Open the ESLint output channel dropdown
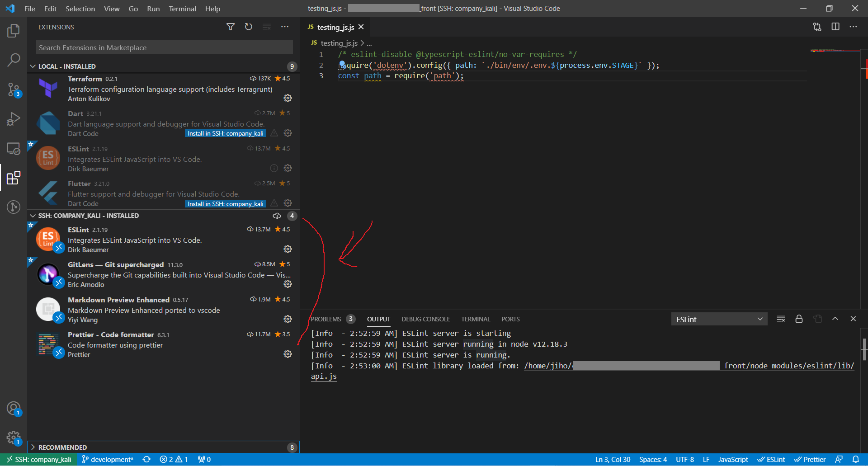Screen dimensions: 868x466 click(719, 319)
